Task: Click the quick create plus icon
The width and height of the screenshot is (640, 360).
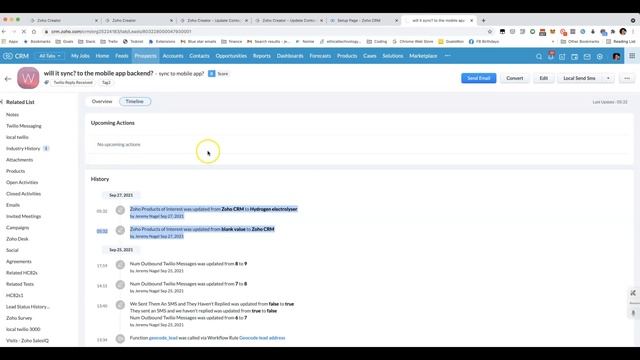Action: (x=562, y=57)
